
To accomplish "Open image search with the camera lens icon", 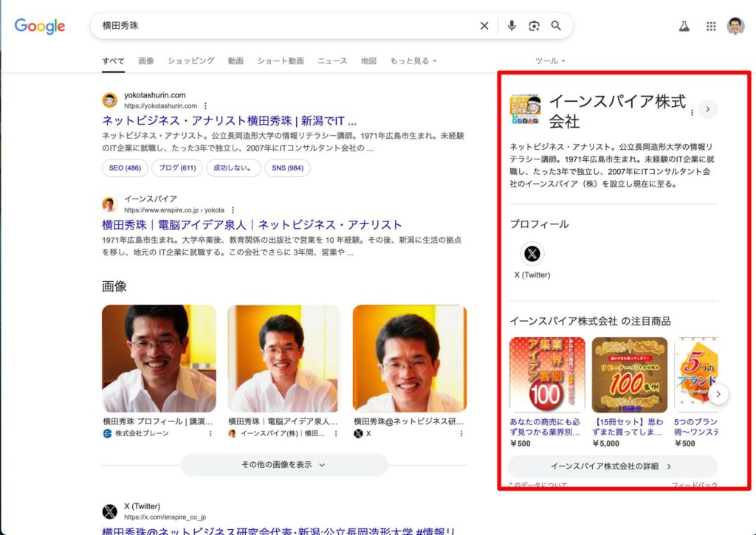I will tap(534, 26).
